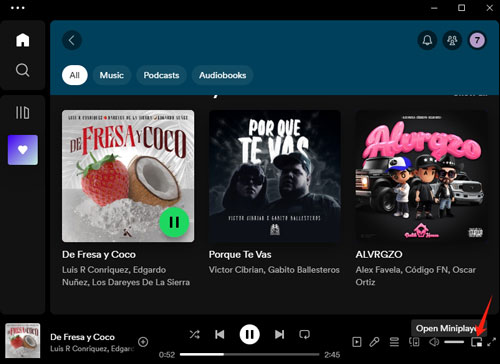Enter full screen mode
500x364 pixels.
491,342
